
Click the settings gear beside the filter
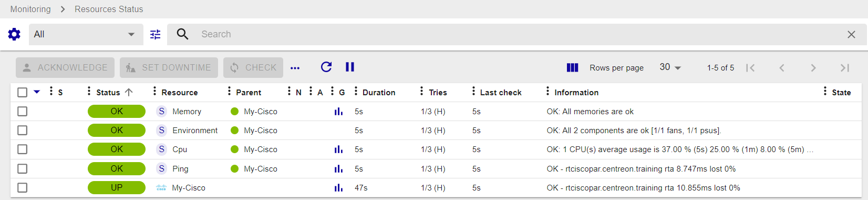click(14, 34)
